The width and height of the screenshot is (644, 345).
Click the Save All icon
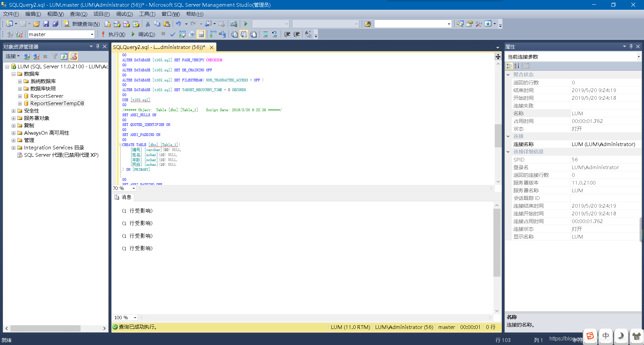click(x=55, y=24)
